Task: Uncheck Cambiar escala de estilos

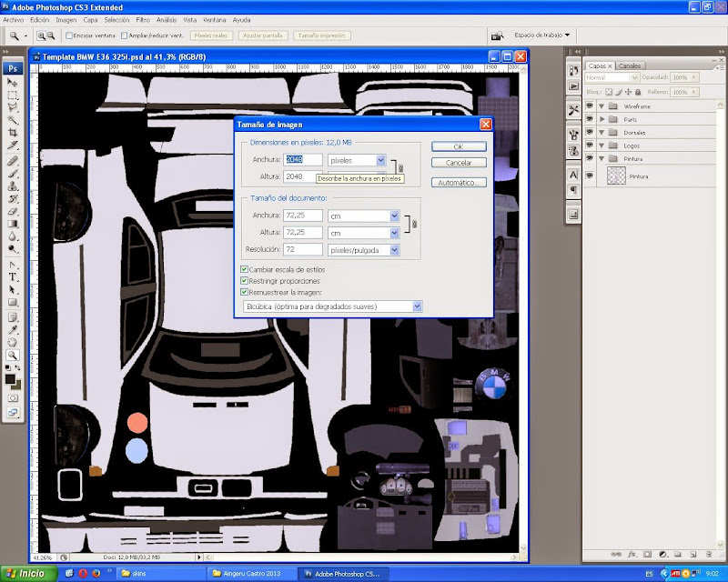Action: [244, 269]
